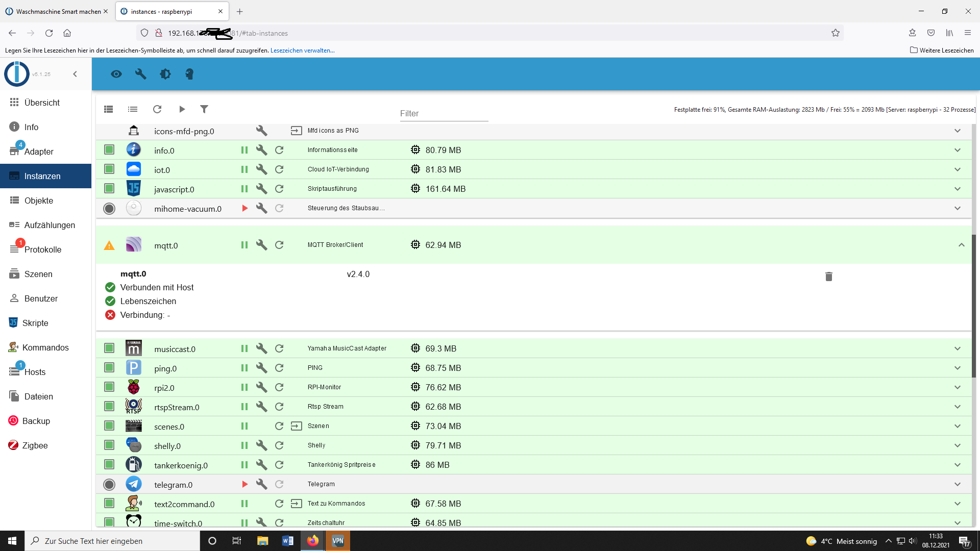The width and height of the screenshot is (980, 551).
Task: Expand the icons-mfd-png.0 row
Action: (x=958, y=131)
